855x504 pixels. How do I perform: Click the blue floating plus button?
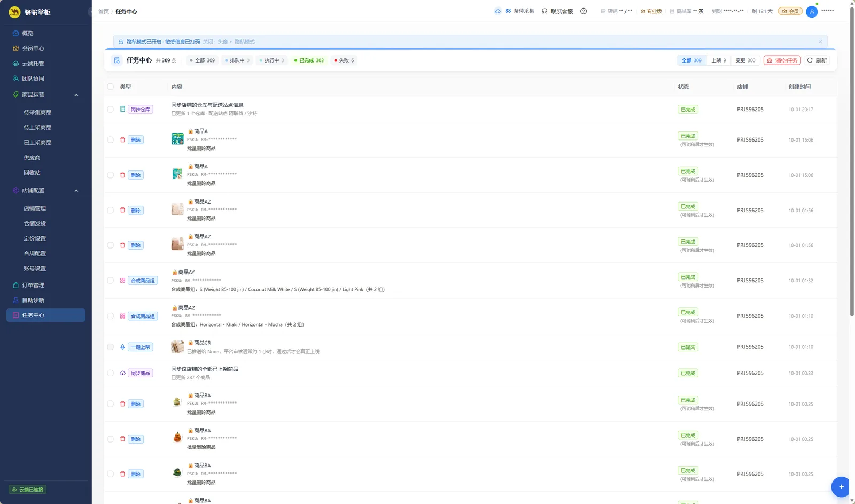click(x=841, y=486)
